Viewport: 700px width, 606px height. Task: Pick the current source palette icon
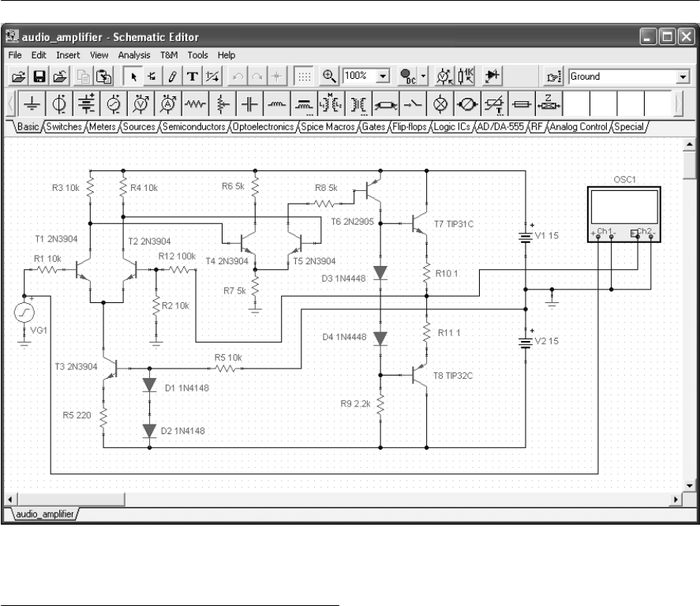click(x=59, y=104)
